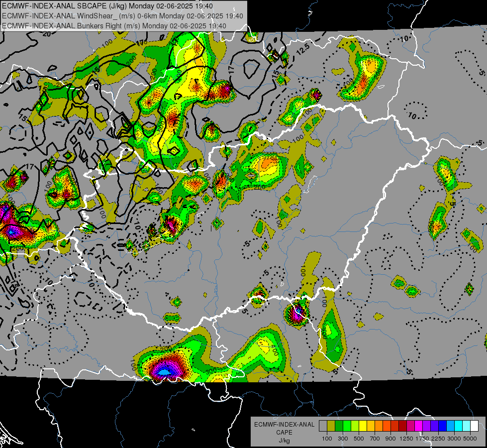The image size is (487, 448).
Task: Select the pure yellow legend swatch
Action: [363, 426]
